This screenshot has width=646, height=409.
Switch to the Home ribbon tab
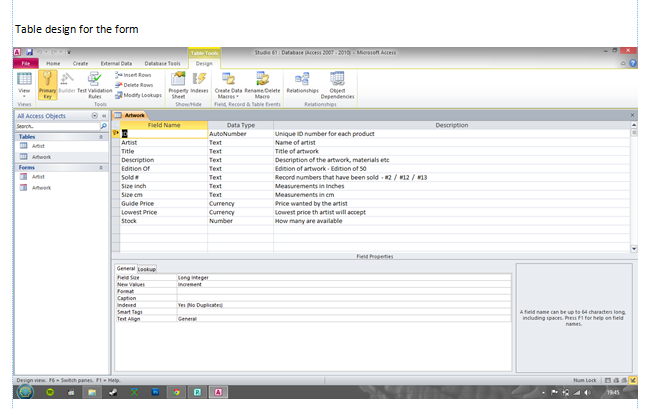pyautogui.click(x=53, y=63)
